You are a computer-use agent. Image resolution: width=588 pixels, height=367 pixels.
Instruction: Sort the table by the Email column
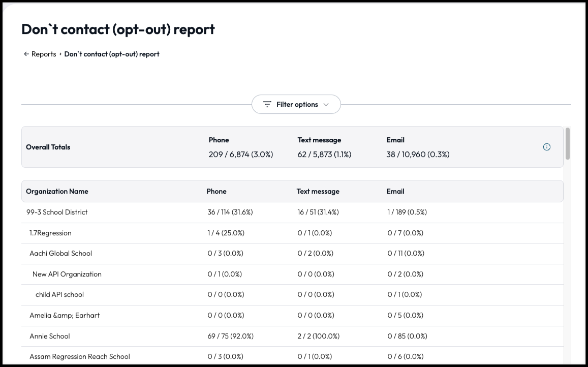(395, 191)
